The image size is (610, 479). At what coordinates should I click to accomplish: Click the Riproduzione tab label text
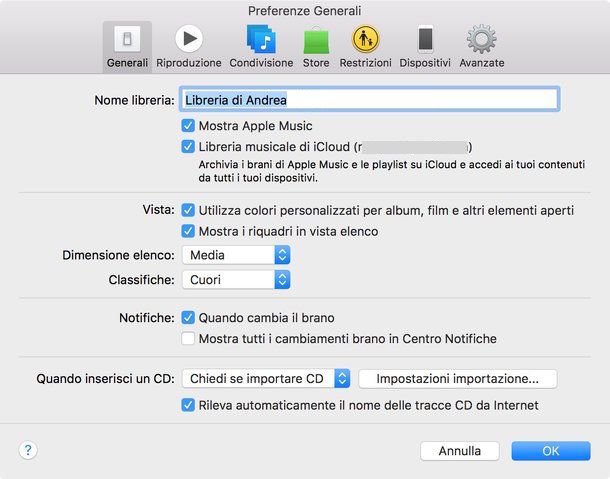[x=189, y=63]
